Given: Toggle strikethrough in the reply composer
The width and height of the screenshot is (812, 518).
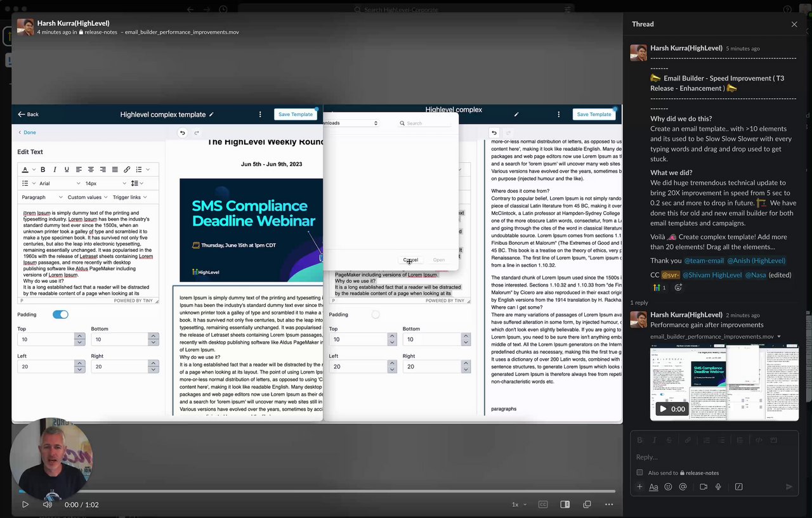Looking at the screenshot, I should 668,440.
